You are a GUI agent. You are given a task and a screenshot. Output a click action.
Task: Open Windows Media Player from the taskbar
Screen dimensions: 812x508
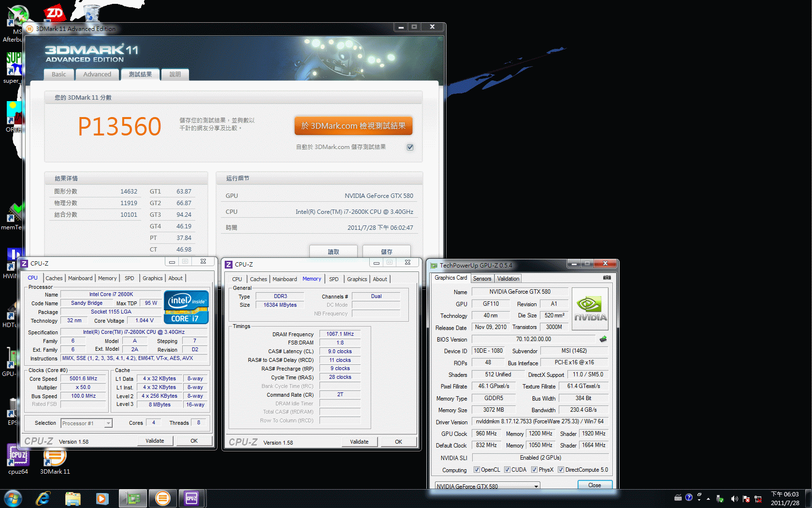102,498
